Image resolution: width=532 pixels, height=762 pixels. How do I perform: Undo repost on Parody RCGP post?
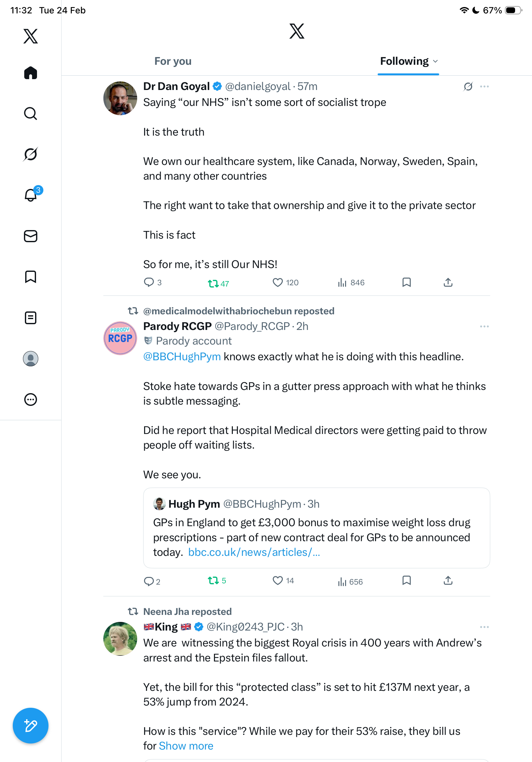(x=213, y=580)
